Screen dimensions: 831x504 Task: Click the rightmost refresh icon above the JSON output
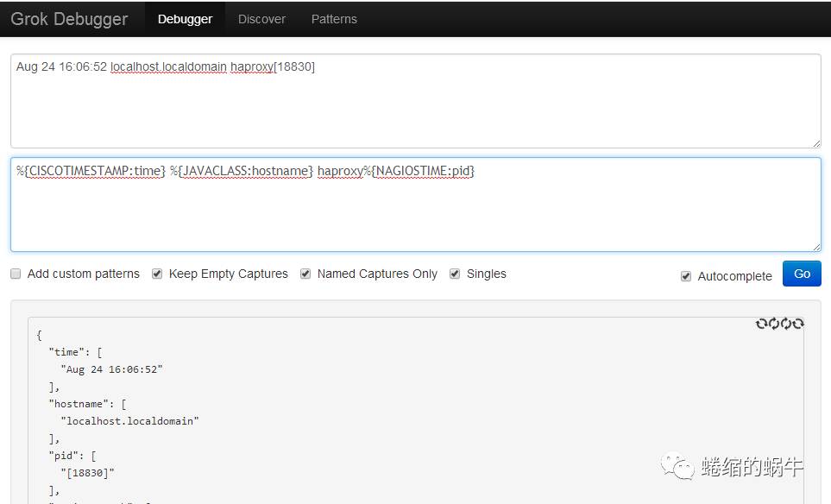(x=798, y=324)
